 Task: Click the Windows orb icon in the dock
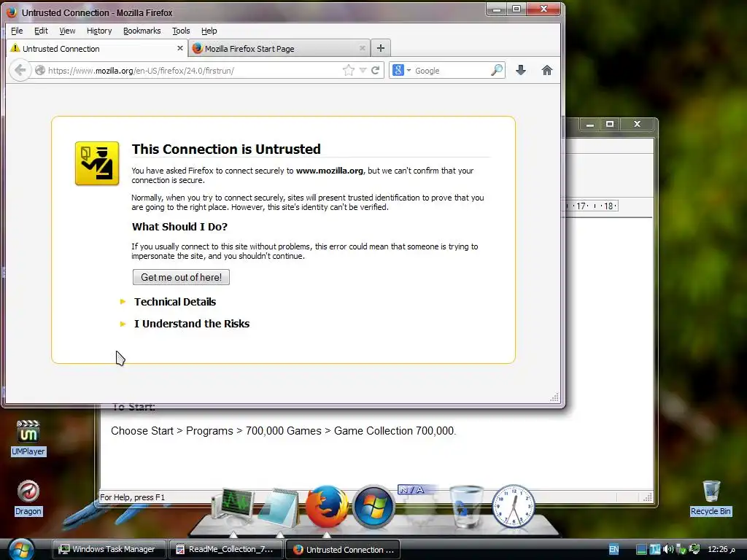tap(373, 507)
